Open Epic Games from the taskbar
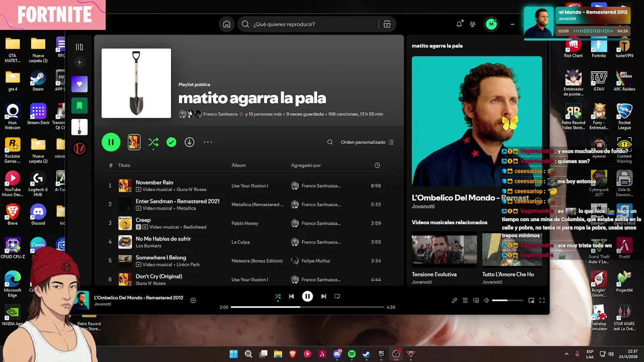644x362 pixels. point(381,354)
